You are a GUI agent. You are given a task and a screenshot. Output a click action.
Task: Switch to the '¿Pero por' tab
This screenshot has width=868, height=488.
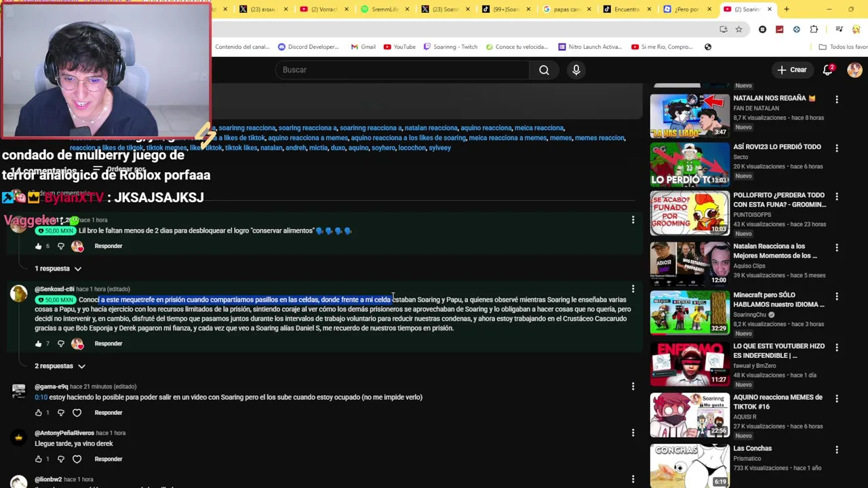(686, 9)
